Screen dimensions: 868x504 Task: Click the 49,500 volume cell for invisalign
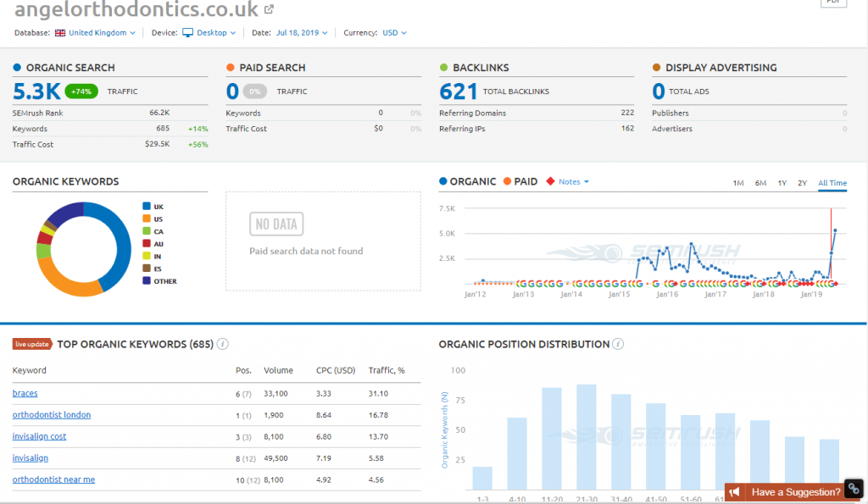coord(275,458)
